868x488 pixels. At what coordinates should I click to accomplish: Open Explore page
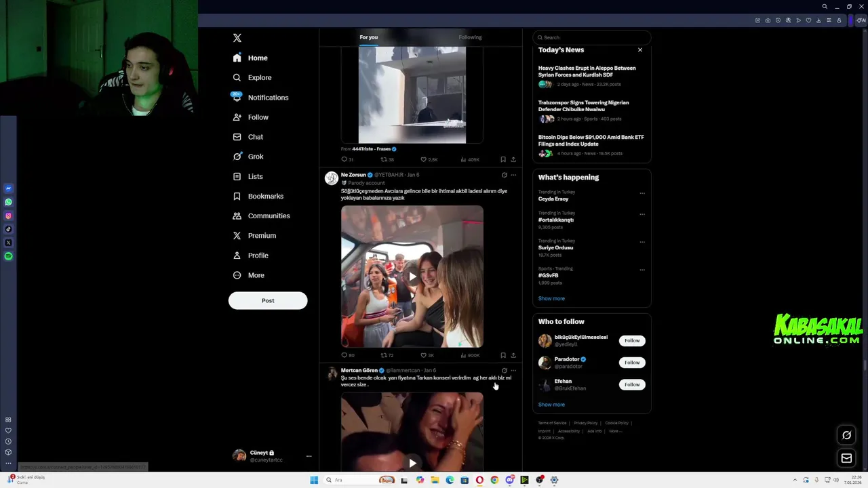(252, 78)
